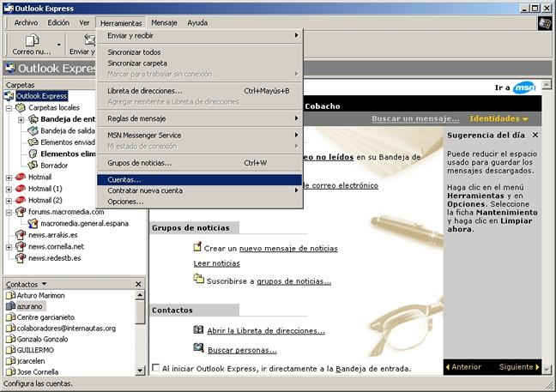This screenshot has height=392, width=556.
Task: Click the grupos de noticias... subscribe link
Action: (x=294, y=281)
